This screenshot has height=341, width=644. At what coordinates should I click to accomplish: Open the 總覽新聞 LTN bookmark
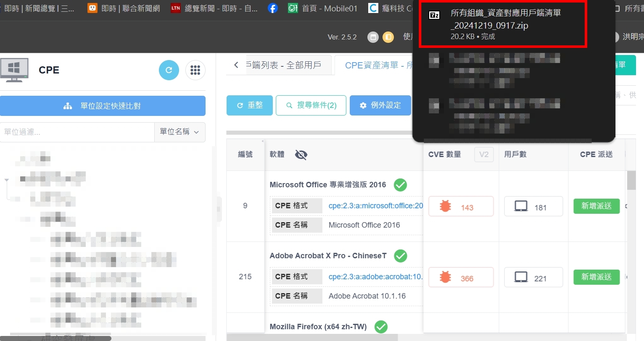click(x=214, y=8)
